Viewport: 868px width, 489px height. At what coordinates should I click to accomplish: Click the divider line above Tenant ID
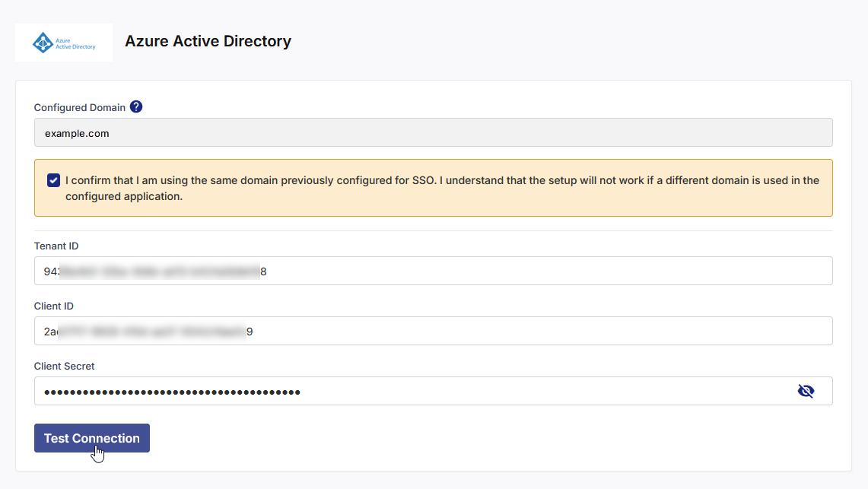point(433,230)
